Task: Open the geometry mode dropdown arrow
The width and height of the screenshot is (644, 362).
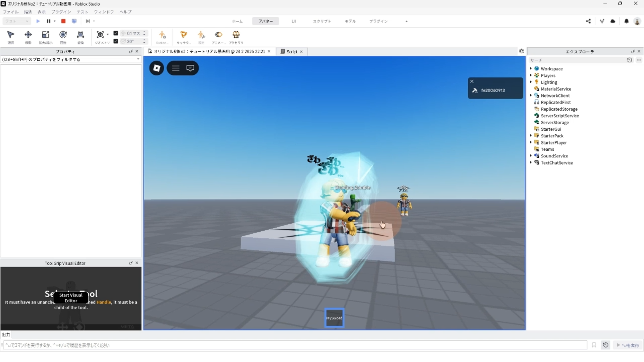Action: point(108,34)
